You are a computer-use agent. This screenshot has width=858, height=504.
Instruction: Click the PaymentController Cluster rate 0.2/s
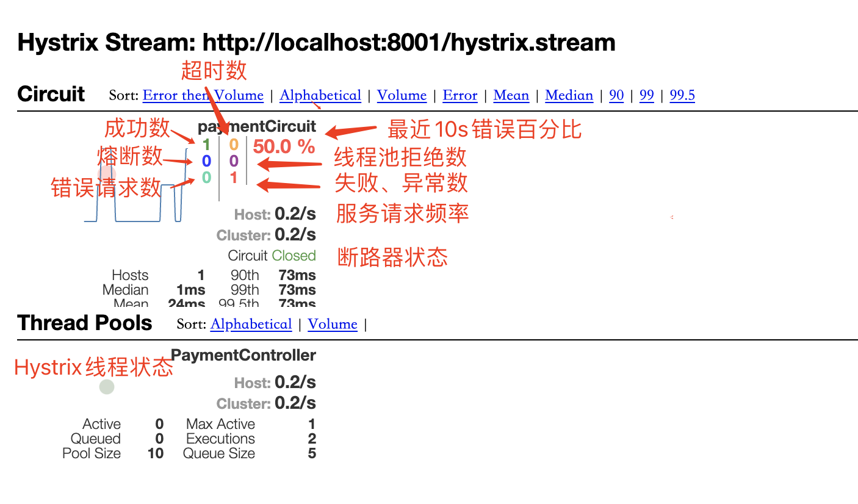click(x=295, y=403)
